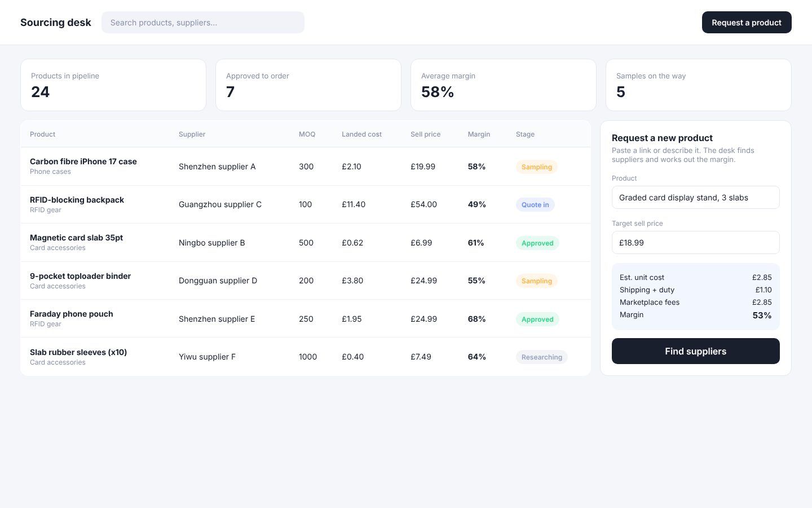The width and height of the screenshot is (812, 508).
Task: Open RFID-blocking backpack product
Action: 77,200
